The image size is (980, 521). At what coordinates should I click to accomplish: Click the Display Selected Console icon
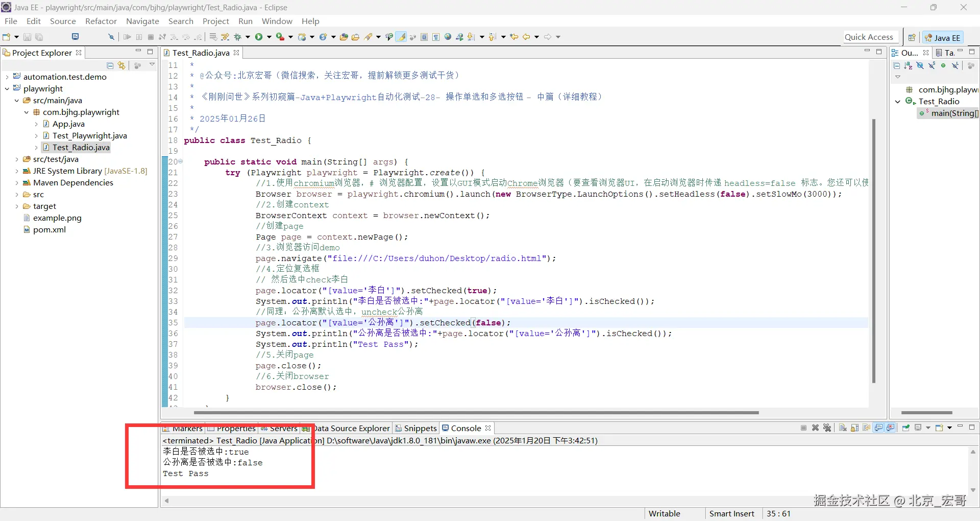[918, 428]
